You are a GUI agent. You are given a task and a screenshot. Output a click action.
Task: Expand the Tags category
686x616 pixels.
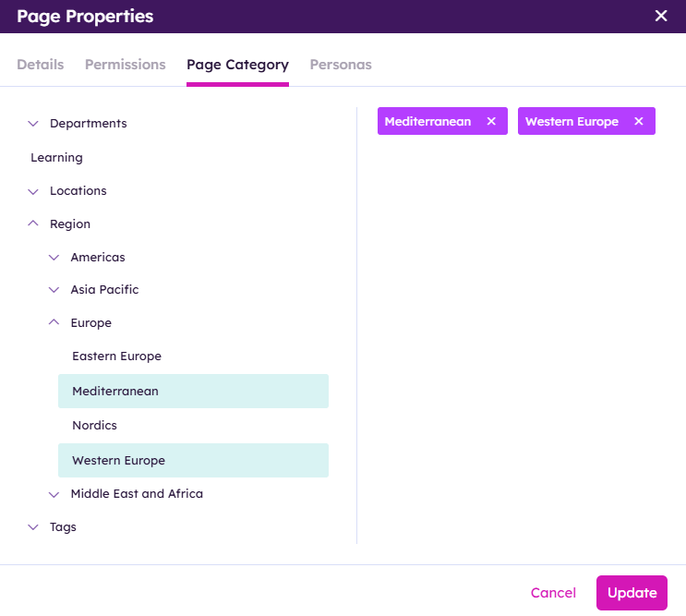pos(33,527)
